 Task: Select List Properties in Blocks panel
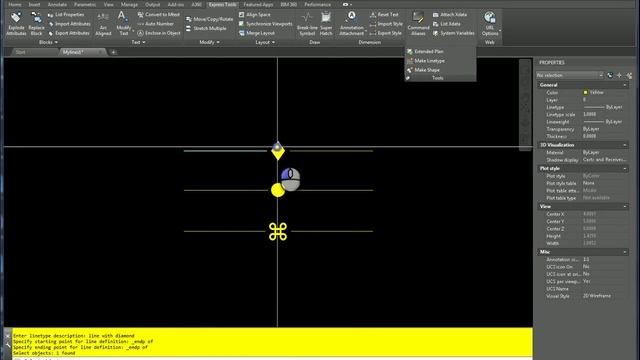tap(66, 15)
